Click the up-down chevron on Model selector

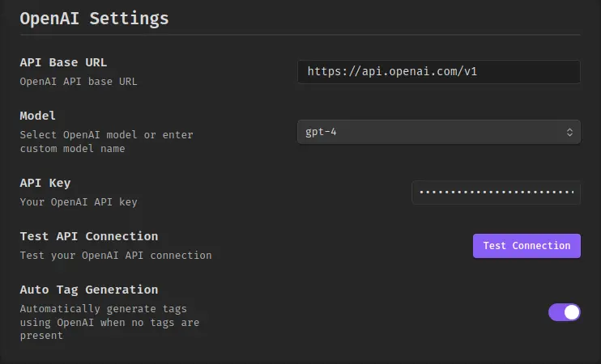569,132
